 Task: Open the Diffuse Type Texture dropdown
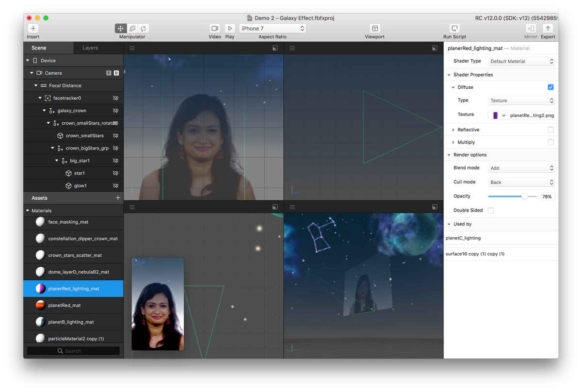pyautogui.click(x=521, y=100)
